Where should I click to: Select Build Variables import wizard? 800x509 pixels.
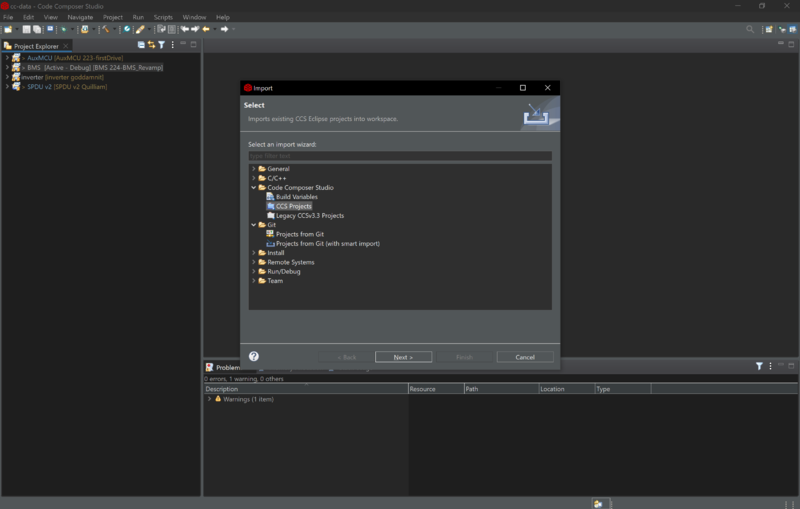tap(296, 197)
